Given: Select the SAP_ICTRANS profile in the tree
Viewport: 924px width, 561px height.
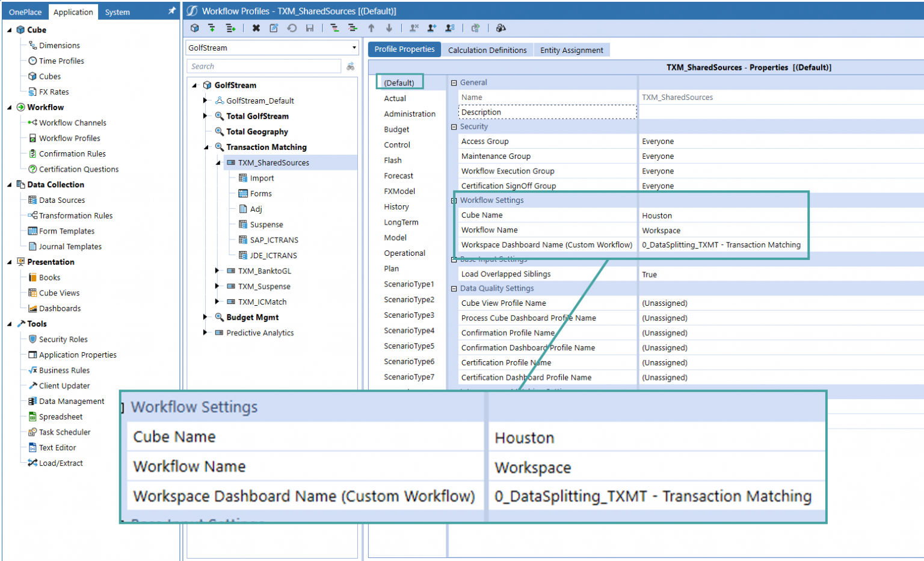Looking at the screenshot, I should (274, 240).
